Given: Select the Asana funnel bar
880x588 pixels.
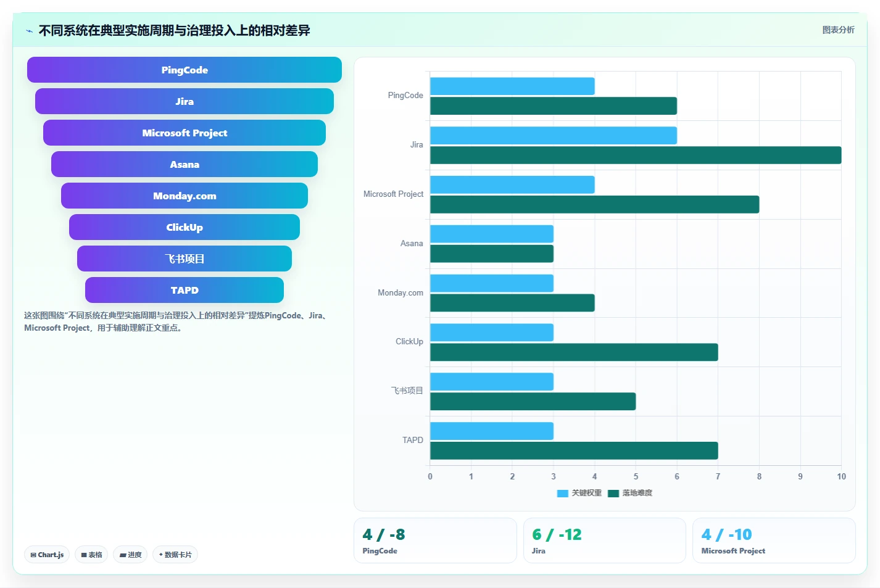Looking at the screenshot, I should 185,164.
